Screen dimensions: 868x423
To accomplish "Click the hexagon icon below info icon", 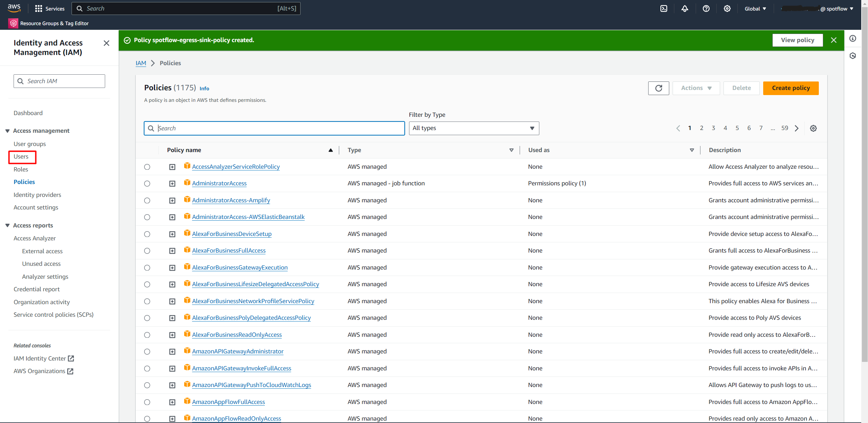I will point(853,56).
